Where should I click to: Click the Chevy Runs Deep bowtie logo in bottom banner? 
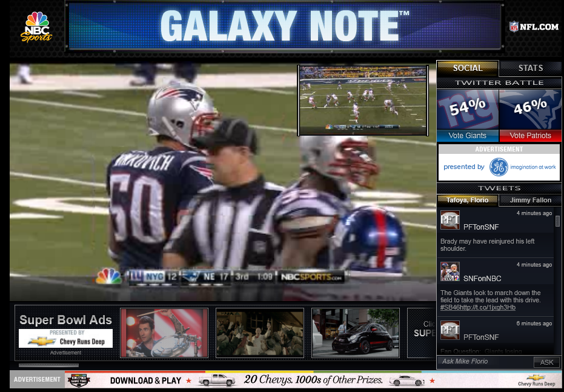pyautogui.click(x=536, y=380)
